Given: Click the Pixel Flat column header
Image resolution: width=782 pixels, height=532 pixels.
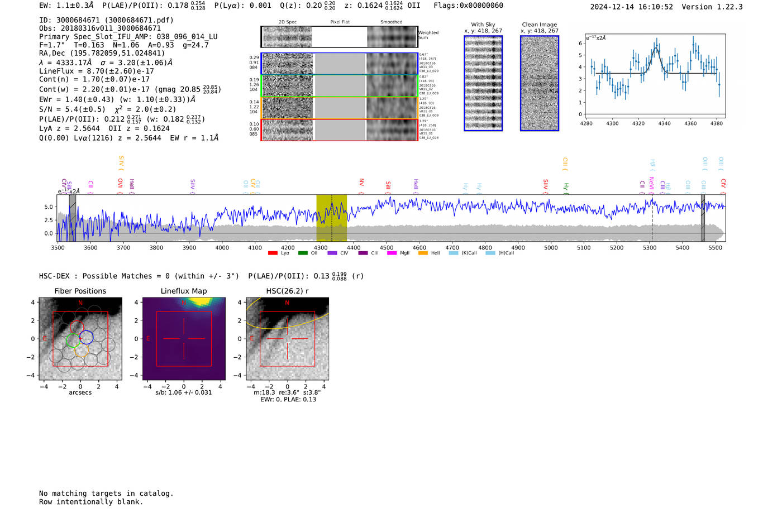Looking at the screenshot, I should pos(340,22).
